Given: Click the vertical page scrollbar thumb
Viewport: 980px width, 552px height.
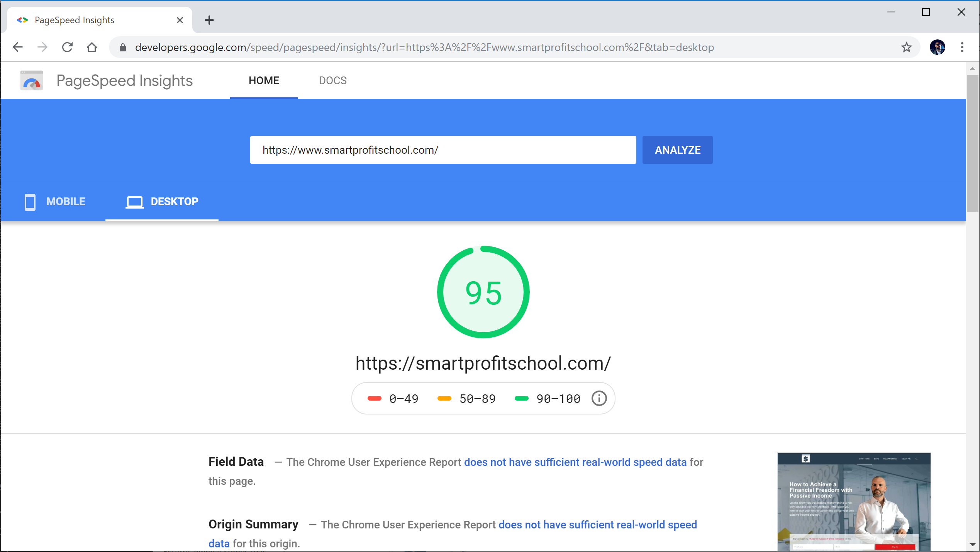Looking at the screenshot, I should tap(972, 143).
